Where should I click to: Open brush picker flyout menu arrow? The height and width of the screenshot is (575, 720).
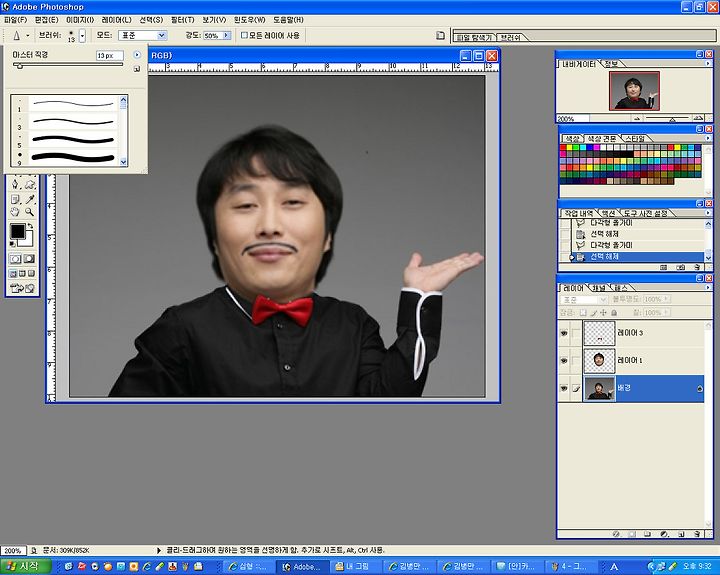click(137, 55)
